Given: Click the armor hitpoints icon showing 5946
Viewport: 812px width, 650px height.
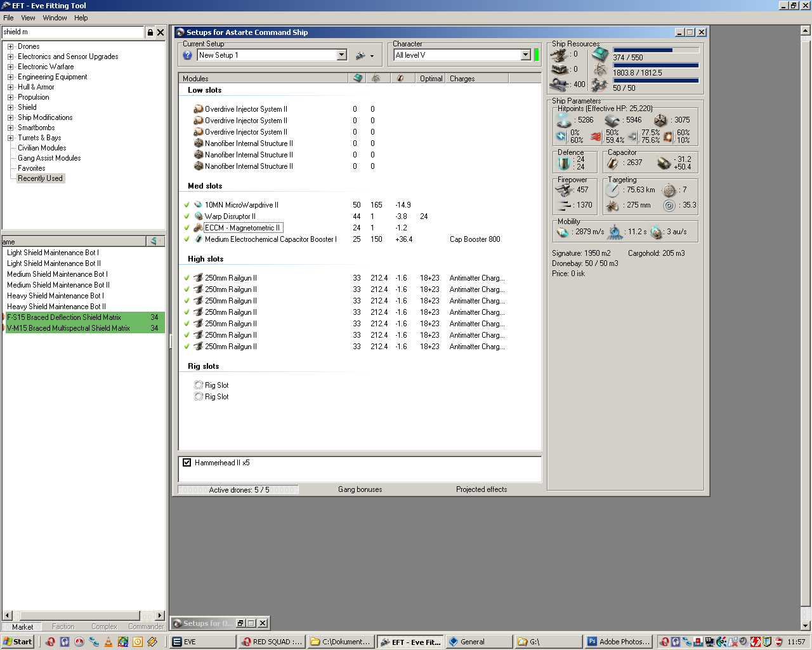Looking at the screenshot, I should 612,120.
